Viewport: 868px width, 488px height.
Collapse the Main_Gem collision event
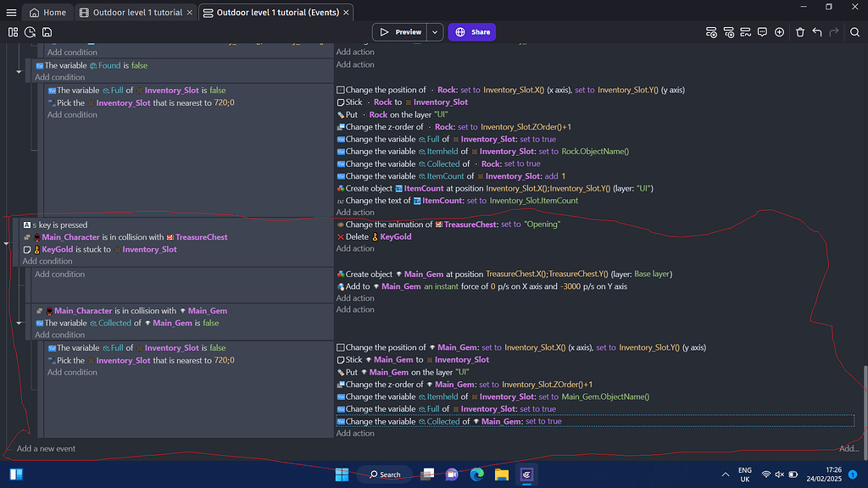(19, 323)
